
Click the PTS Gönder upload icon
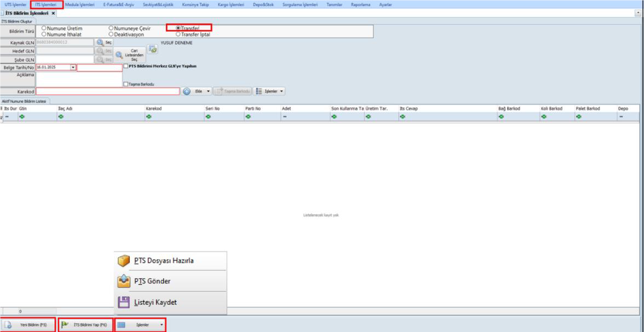pos(124,281)
